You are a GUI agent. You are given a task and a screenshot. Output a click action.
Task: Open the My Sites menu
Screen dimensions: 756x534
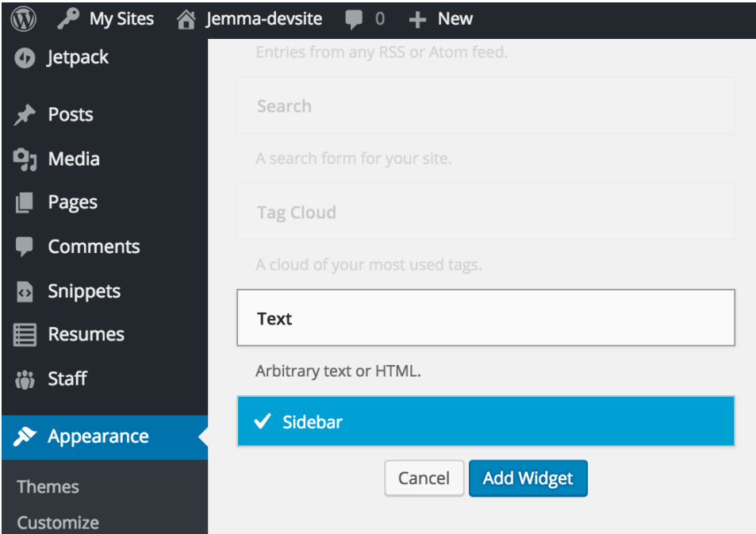point(106,19)
